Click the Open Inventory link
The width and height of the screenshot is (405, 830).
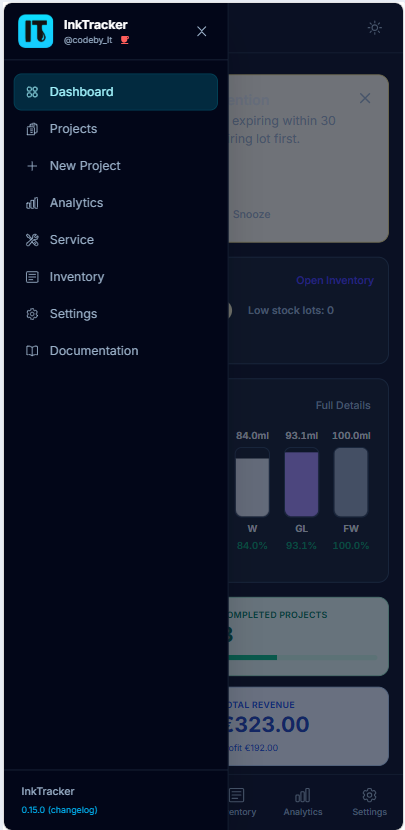pos(335,281)
